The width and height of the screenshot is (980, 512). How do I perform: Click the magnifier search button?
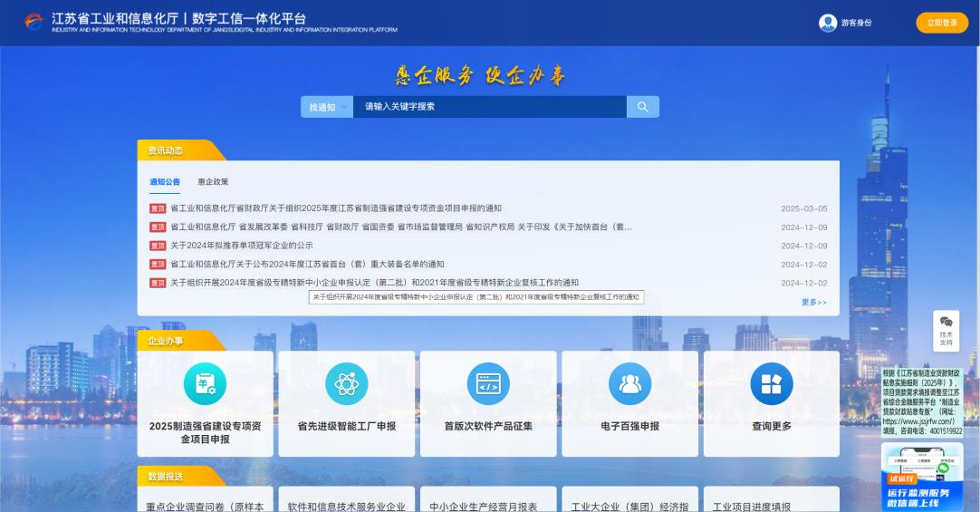click(642, 107)
